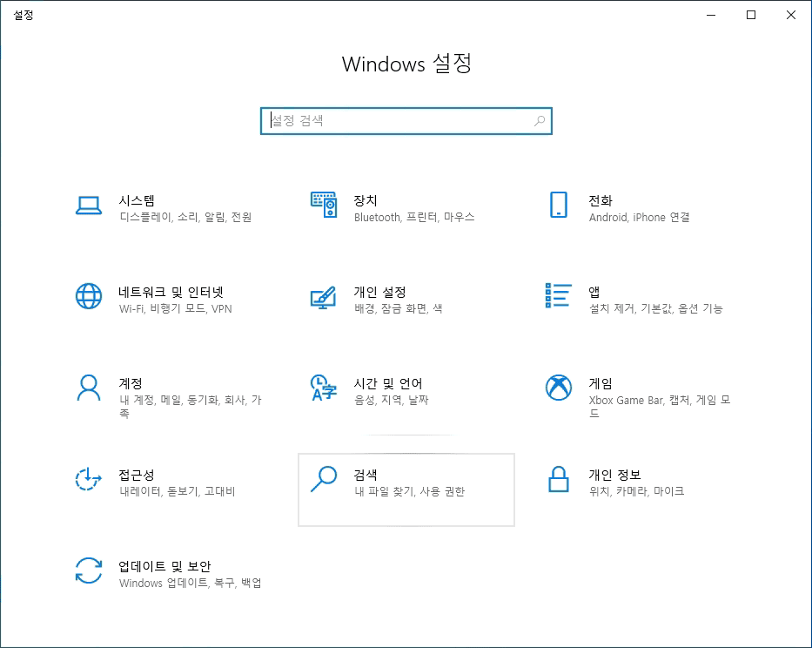Focus the 설정 검색 input field

coord(406,121)
